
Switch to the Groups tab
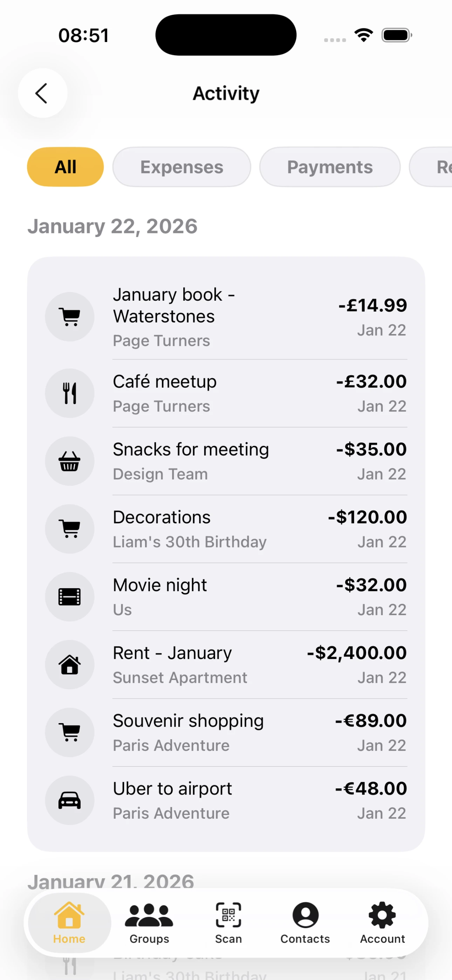pyautogui.click(x=149, y=922)
